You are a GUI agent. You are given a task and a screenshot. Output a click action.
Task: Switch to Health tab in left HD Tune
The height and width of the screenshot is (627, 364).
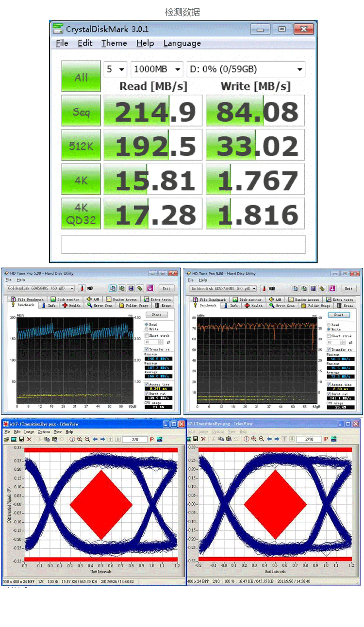coord(72,306)
